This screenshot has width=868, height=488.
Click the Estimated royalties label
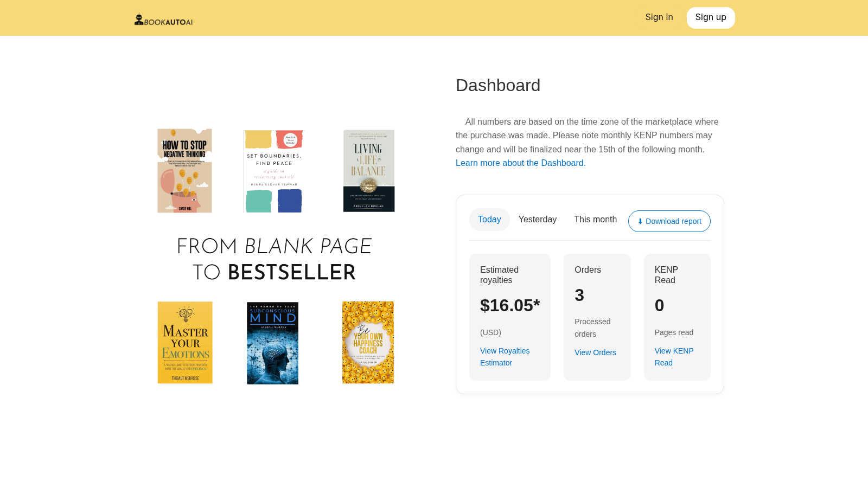499,275
